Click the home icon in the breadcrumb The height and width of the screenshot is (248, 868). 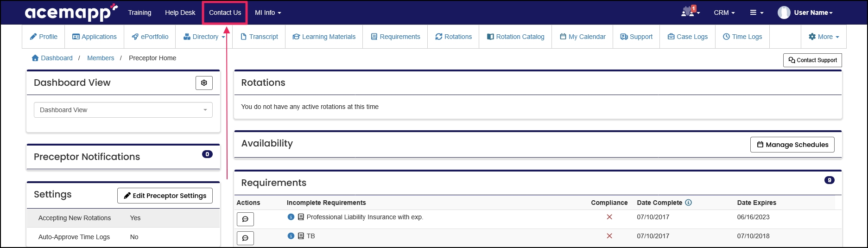tap(35, 58)
